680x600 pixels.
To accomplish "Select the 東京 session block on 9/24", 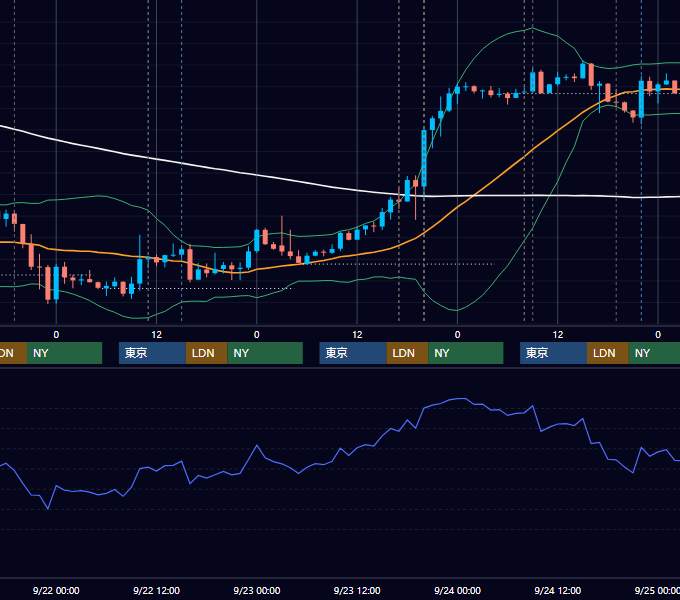I will point(553,353).
